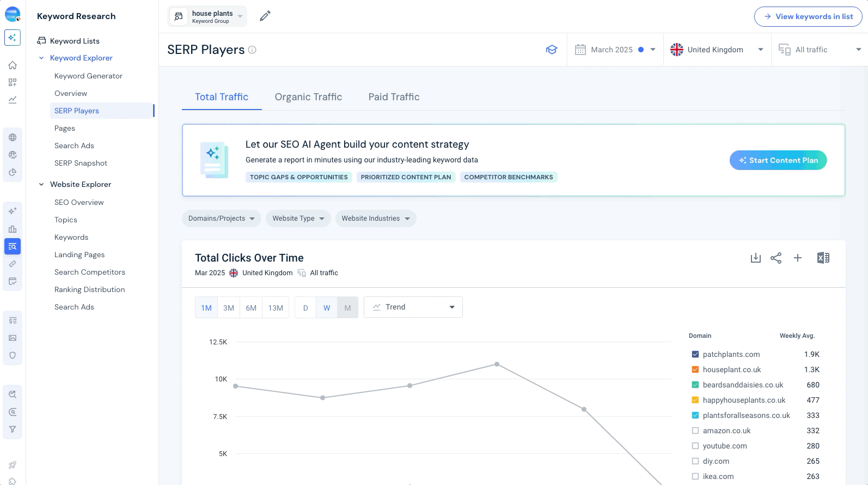Open the dashboards grid-plus icon
868x485 pixels.
[13, 82]
